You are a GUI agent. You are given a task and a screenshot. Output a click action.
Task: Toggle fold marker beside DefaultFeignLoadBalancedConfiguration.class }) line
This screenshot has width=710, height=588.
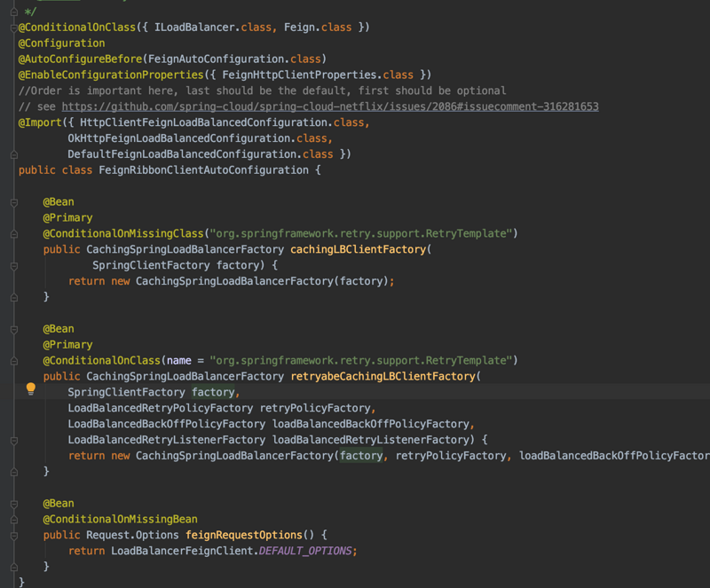pos(14,155)
